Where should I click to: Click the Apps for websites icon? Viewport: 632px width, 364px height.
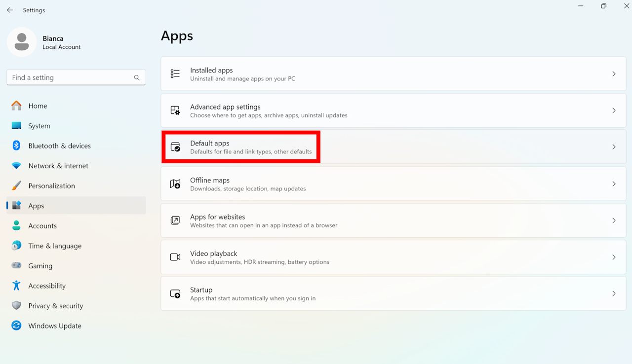[175, 220]
